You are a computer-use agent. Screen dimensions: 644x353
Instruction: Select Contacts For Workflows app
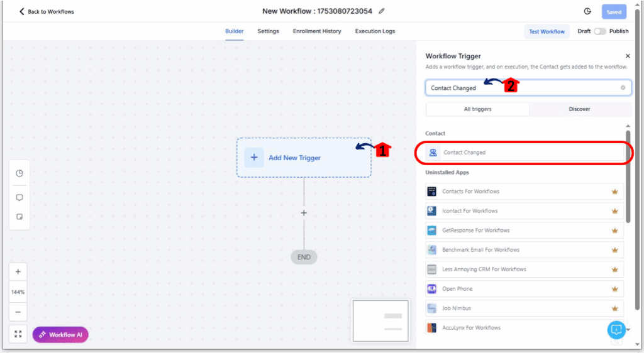point(525,192)
